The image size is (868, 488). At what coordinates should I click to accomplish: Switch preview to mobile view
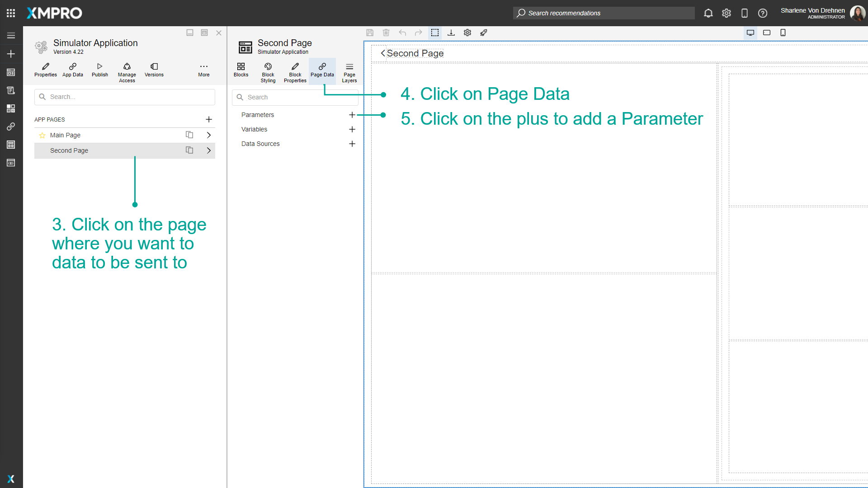(x=783, y=33)
